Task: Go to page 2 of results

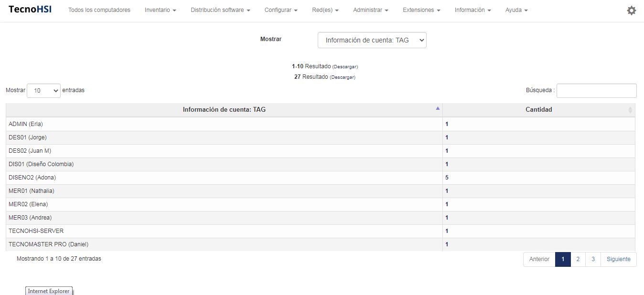Action: [578, 259]
